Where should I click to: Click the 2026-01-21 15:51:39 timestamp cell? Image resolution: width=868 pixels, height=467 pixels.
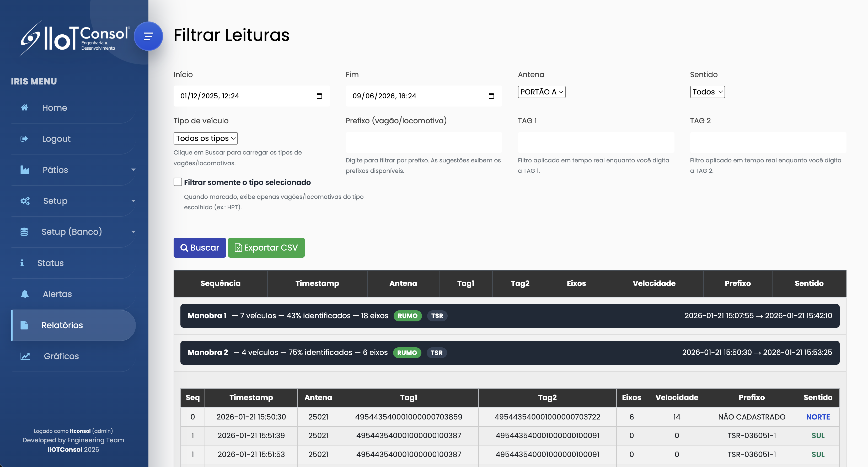coord(251,435)
